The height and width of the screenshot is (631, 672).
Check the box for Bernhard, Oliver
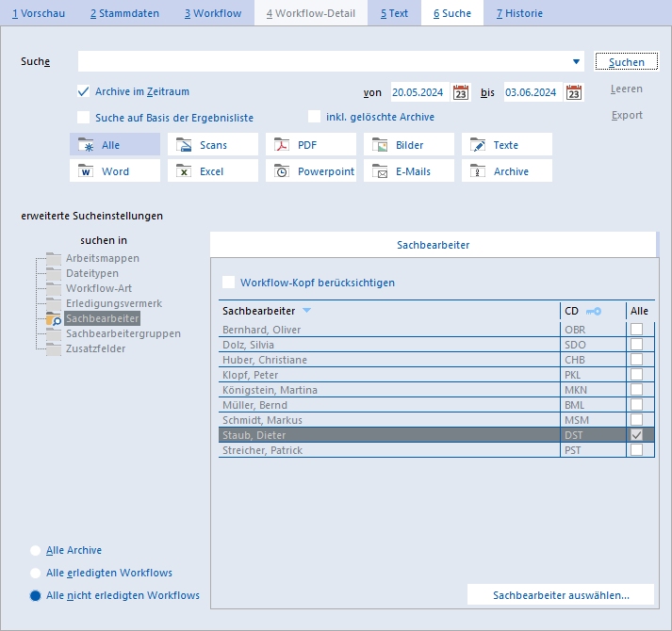pos(636,329)
